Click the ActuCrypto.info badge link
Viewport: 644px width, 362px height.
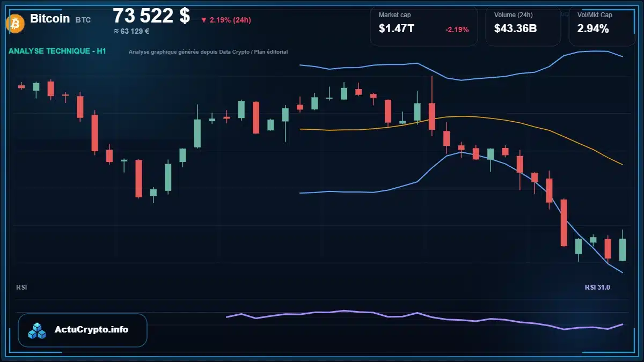click(83, 330)
